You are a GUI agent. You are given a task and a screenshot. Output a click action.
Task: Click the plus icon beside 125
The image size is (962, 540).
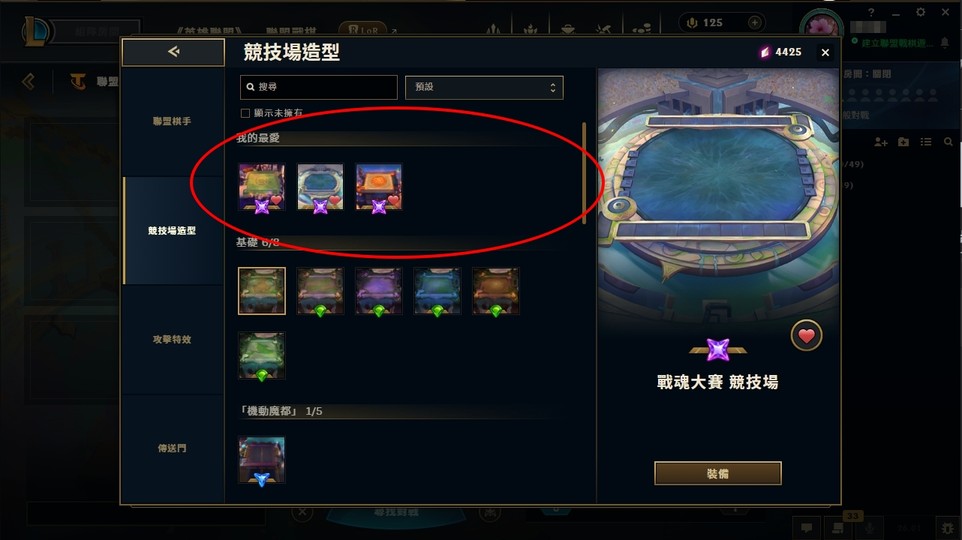point(755,23)
